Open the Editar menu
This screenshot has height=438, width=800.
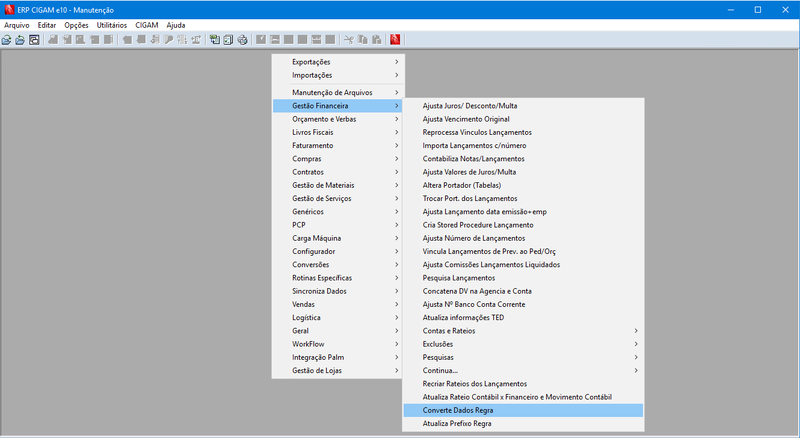tap(46, 25)
